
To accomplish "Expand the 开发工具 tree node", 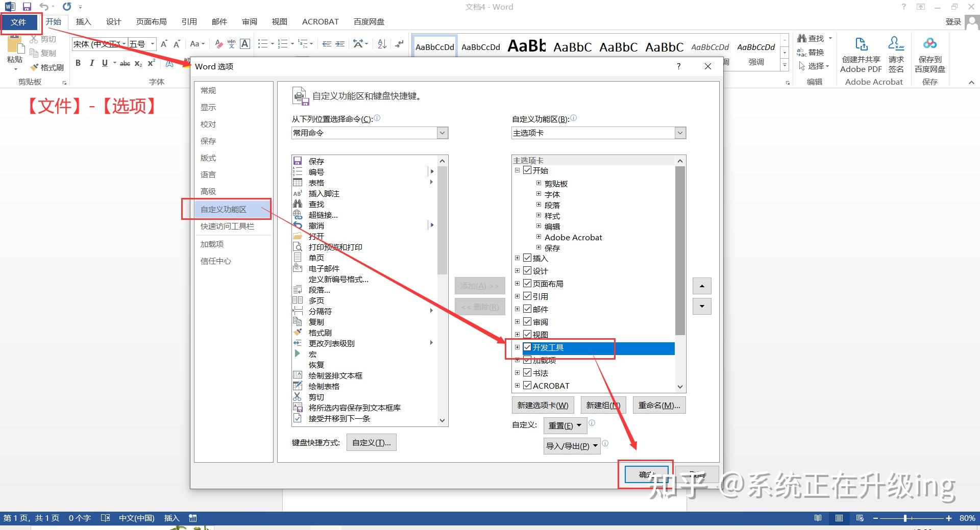I will pos(517,347).
